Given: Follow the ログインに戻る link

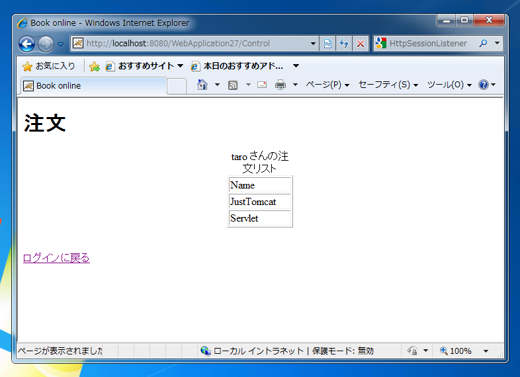Looking at the screenshot, I should [56, 258].
